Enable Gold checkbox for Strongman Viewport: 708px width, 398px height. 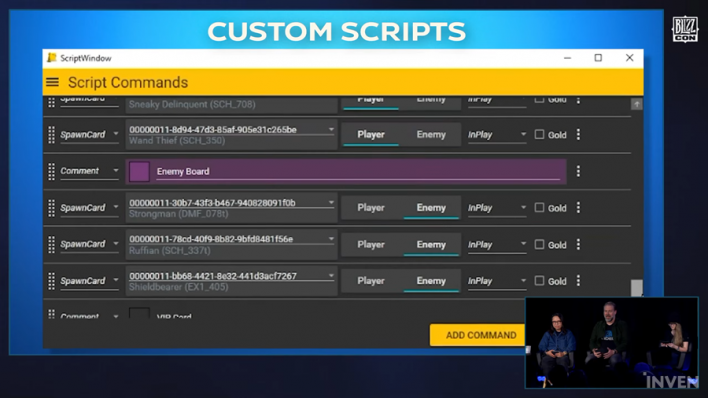(539, 207)
